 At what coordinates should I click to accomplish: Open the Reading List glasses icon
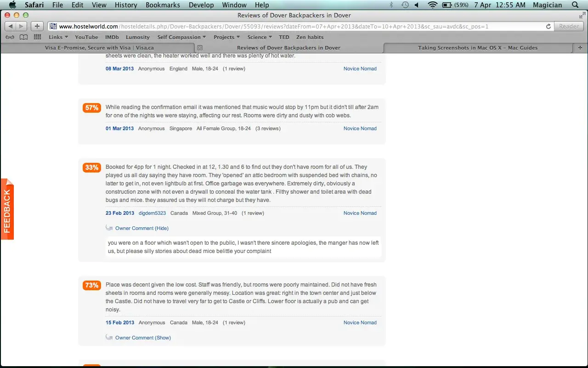click(10, 37)
